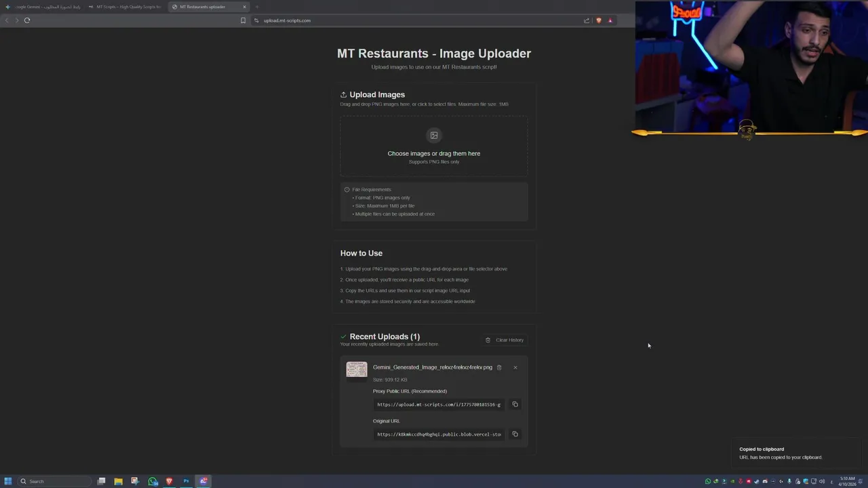868x488 pixels.
Task: Open Discord tray icon
Action: 765,481
